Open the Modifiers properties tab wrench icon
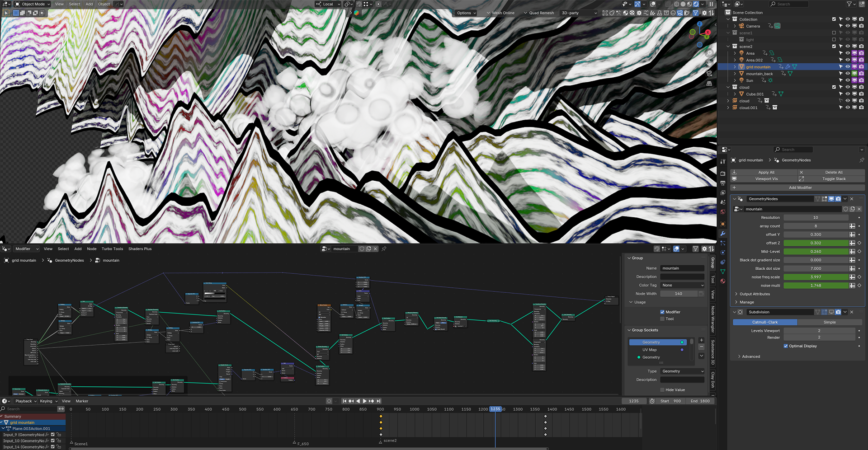The width and height of the screenshot is (868, 450). point(722,234)
